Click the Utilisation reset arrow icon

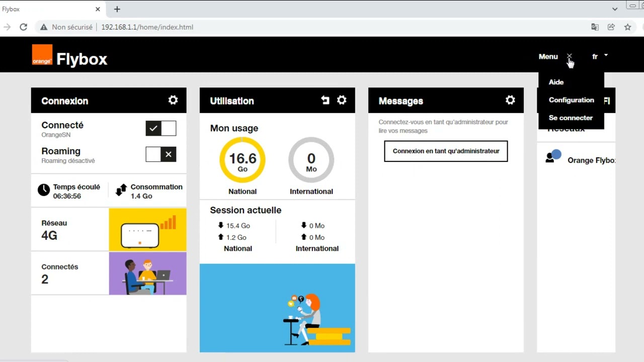(x=326, y=100)
